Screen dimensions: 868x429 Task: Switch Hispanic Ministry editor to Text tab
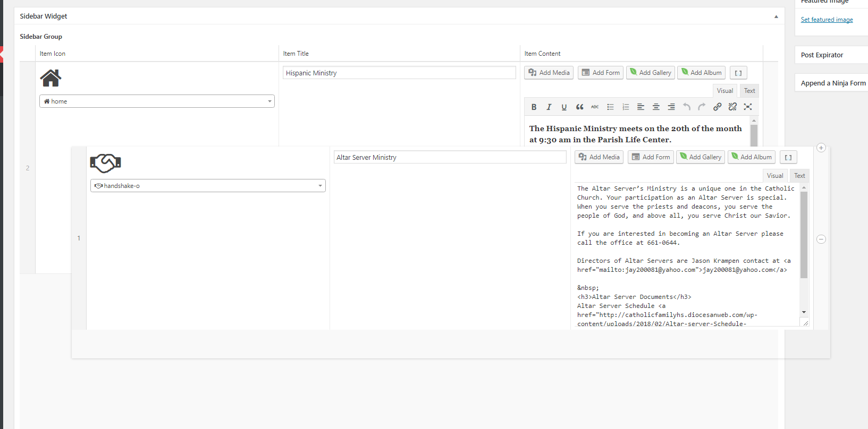[749, 91]
